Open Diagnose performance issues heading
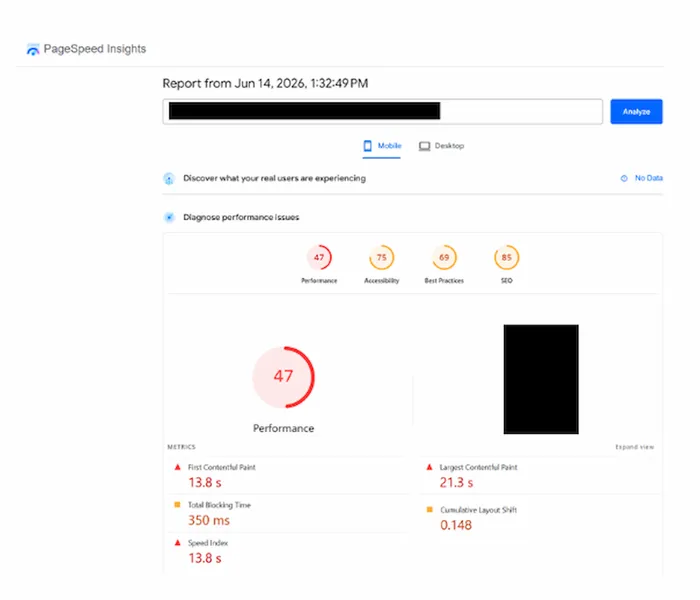Screen dimensions: 700x600 coord(241,217)
